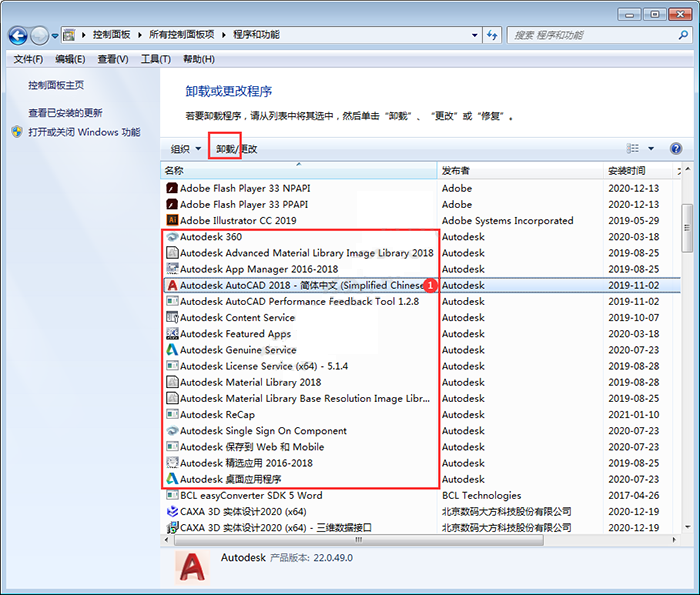Open the 工具(T) menu

[155, 59]
